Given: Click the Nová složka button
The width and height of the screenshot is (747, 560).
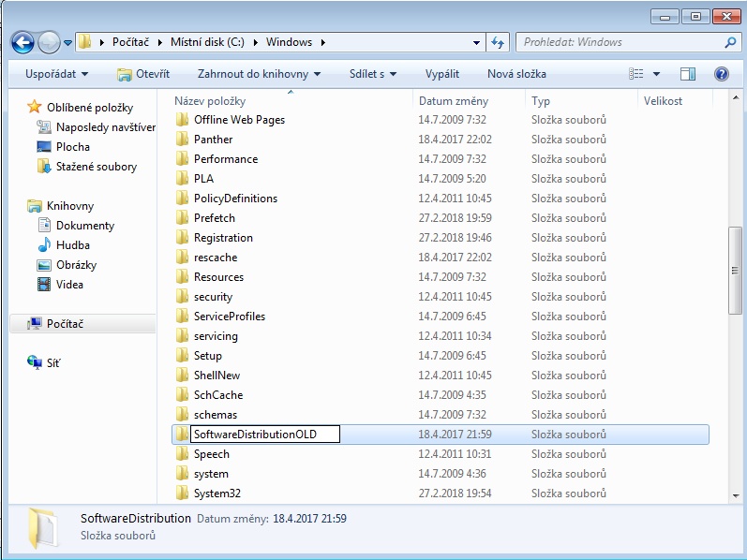Looking at the screenshot, I should coord(516,74).
